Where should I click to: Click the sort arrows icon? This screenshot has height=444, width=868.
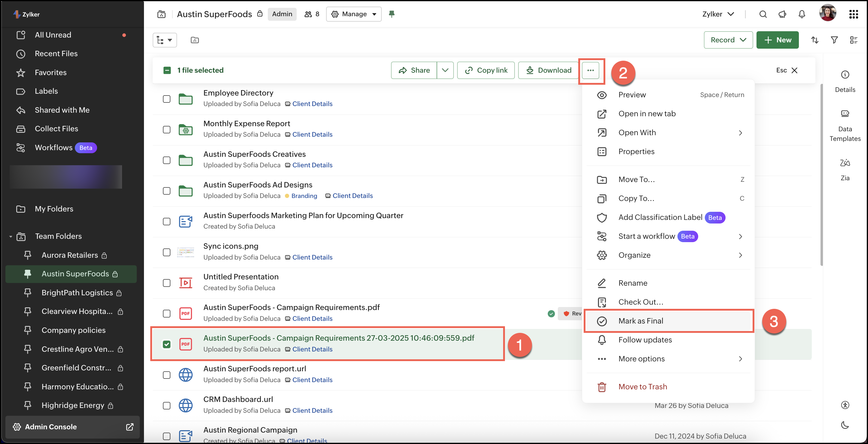[815, 40]
